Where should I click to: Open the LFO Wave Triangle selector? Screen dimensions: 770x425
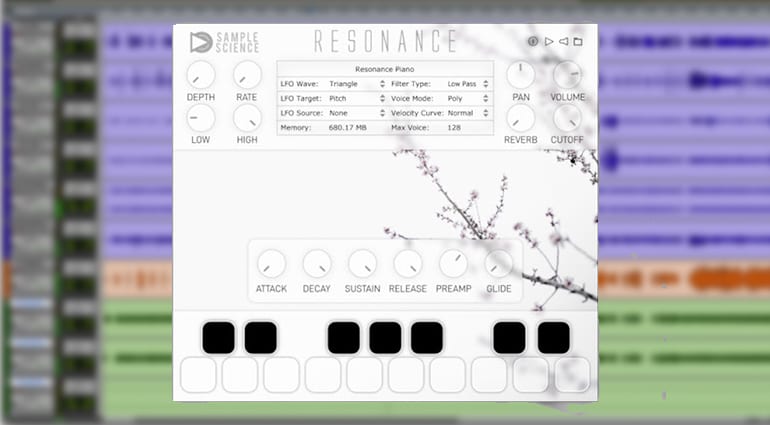(x=357, y=84)
